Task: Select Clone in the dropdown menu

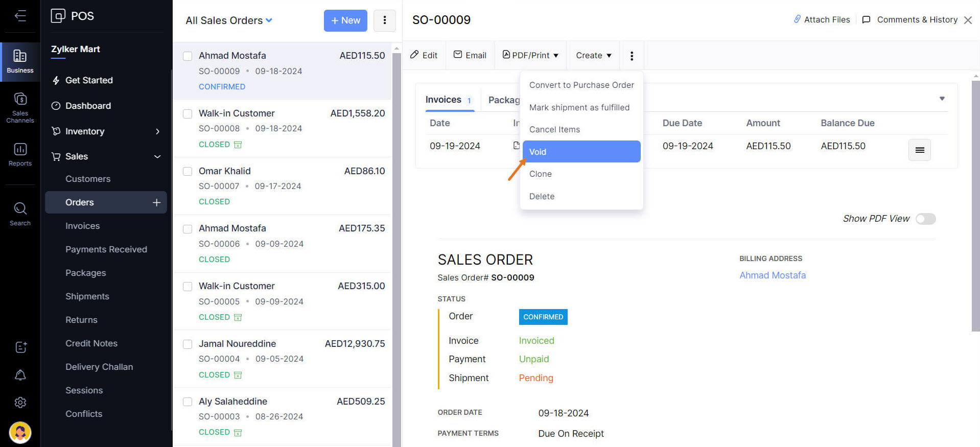Action: click(x=541, y=174)
